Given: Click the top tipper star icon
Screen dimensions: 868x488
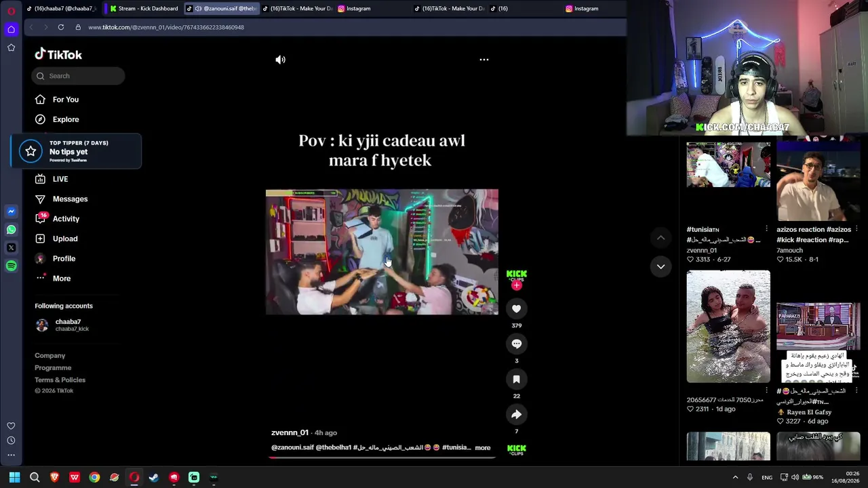Looking at the screenshot, I should (31, 151).
